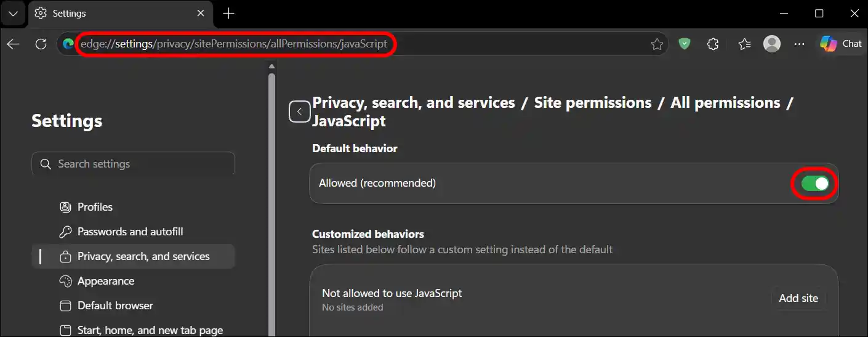Click the Edge logo in address bar

tap(68, 44)
